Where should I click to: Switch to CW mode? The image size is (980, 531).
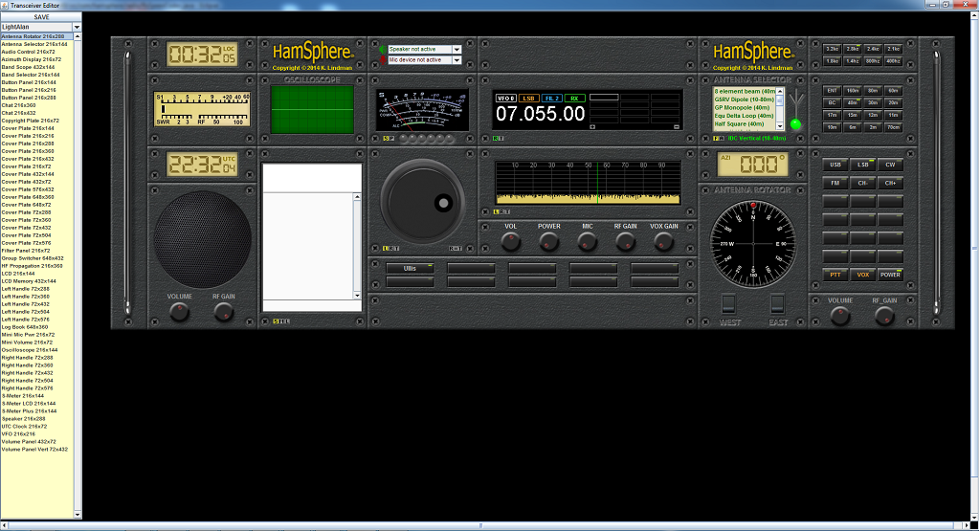tap(890, 165)
